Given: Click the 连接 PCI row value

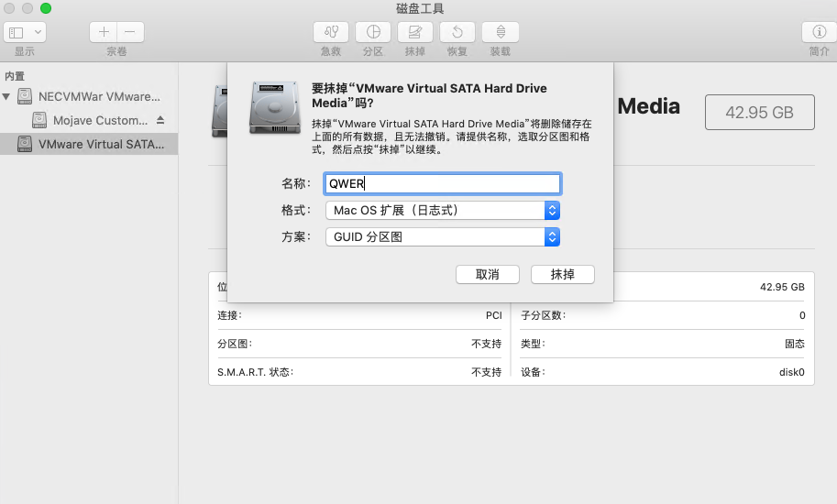Looking at the screenshot, I should [494, 315].
